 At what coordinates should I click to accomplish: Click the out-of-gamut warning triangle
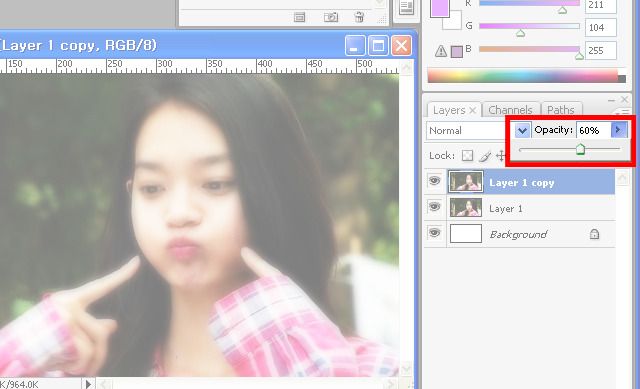coord(441,51)
